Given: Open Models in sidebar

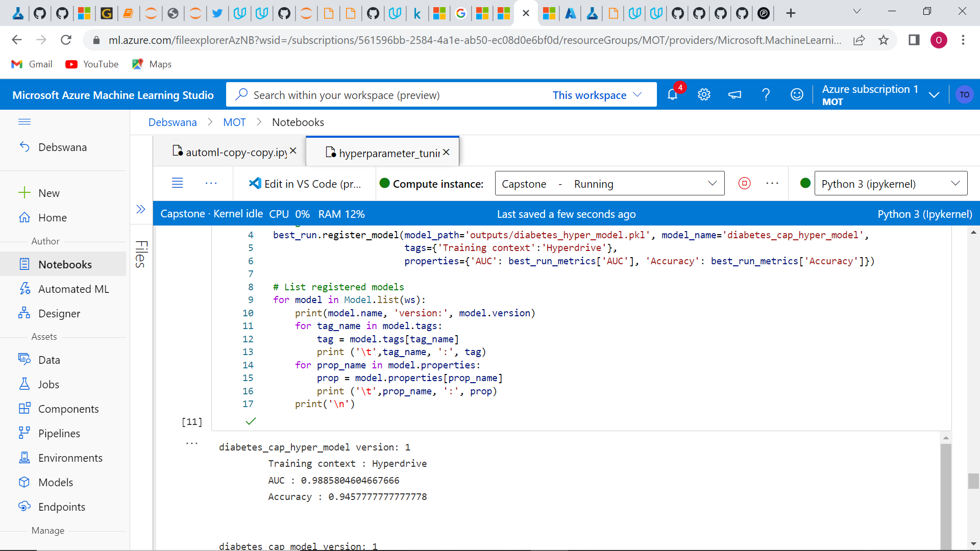Looking at the screenshot, I should coord(63,482).
